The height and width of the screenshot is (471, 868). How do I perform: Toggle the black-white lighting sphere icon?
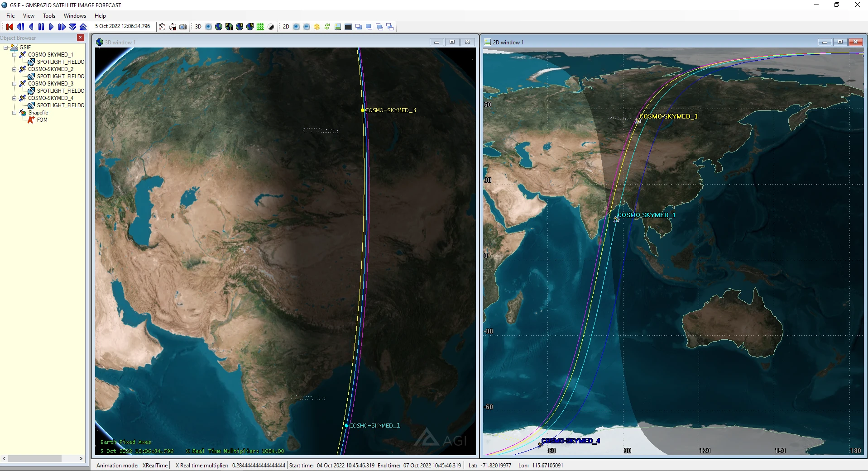[271, 27]
